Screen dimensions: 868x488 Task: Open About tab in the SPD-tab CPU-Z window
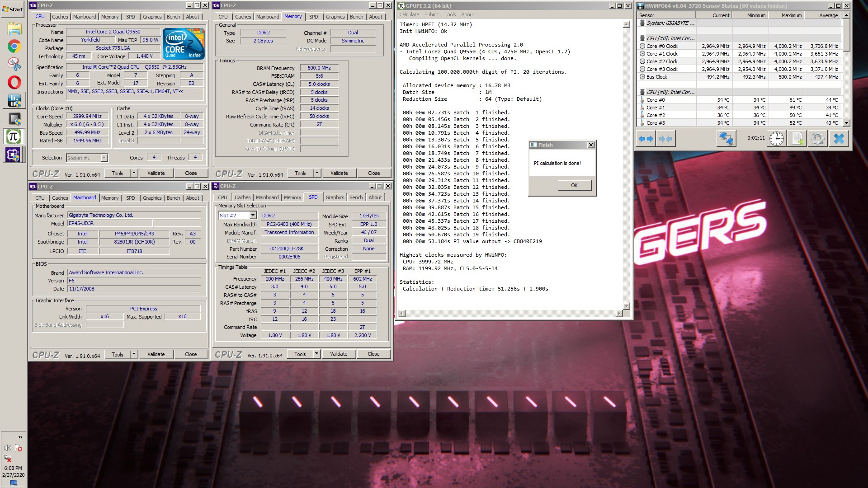pos(375,197)
